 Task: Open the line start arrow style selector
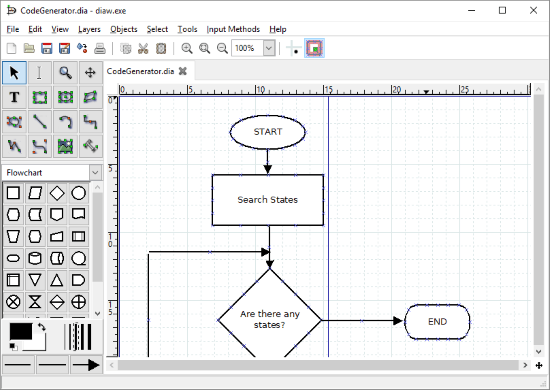tap(18, 365)
